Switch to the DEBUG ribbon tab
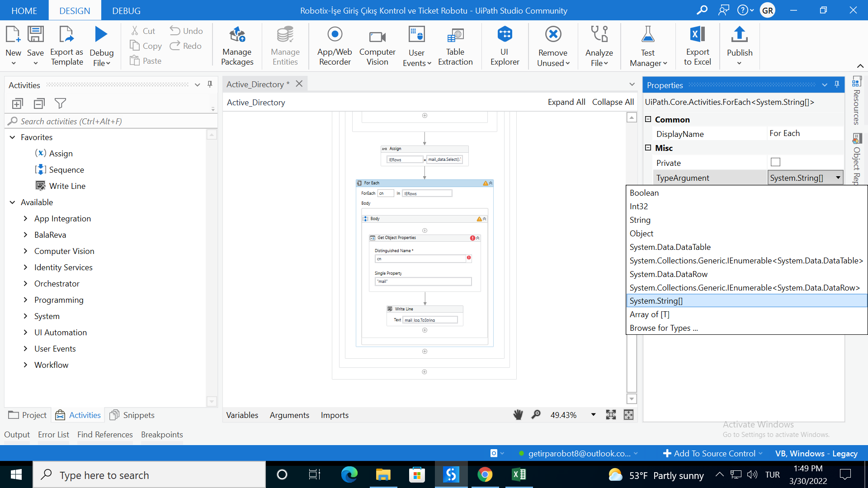868x488 pixels. (x=126, y=10)
